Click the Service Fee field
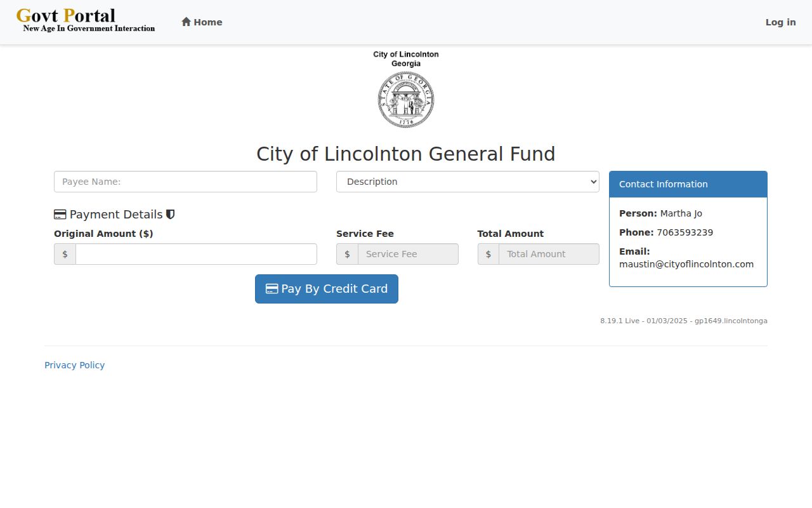Screen dimensions: 812x508 [408, 254]
